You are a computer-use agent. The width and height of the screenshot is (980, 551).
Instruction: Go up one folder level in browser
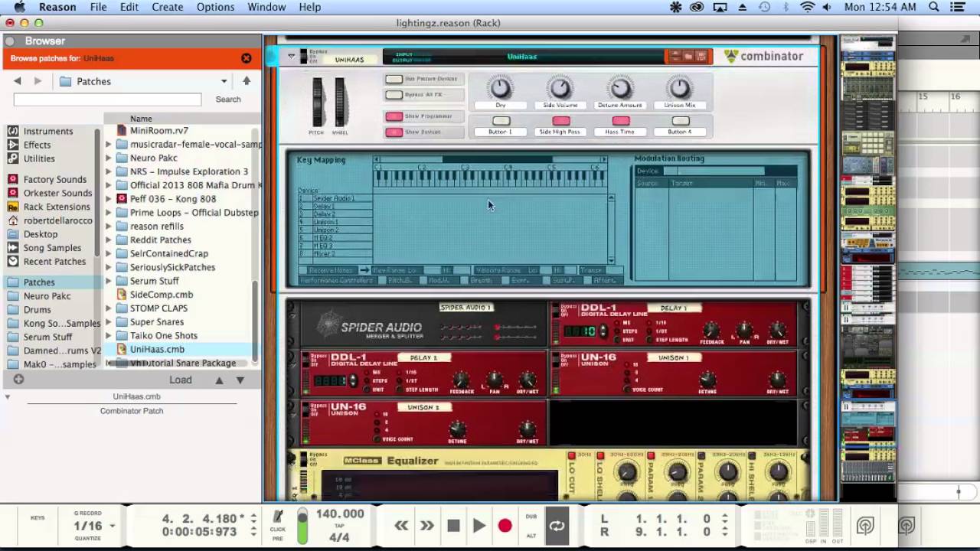point(247,81)
